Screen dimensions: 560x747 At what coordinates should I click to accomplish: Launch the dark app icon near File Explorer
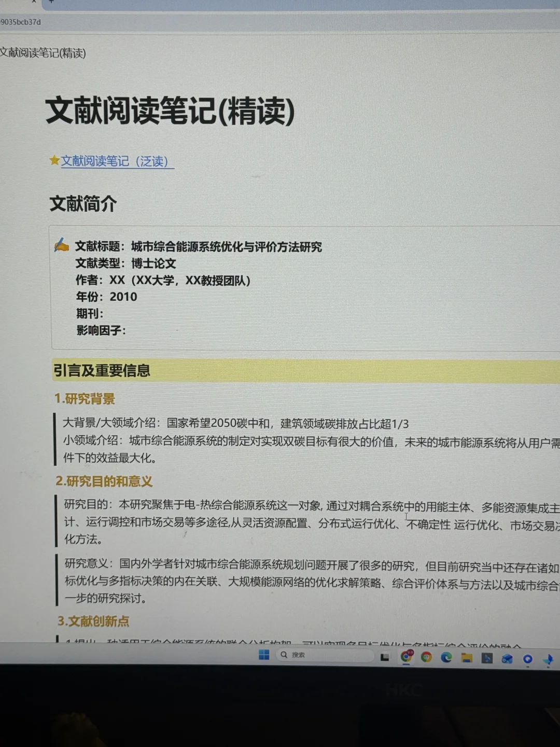(x=486, y=657)
